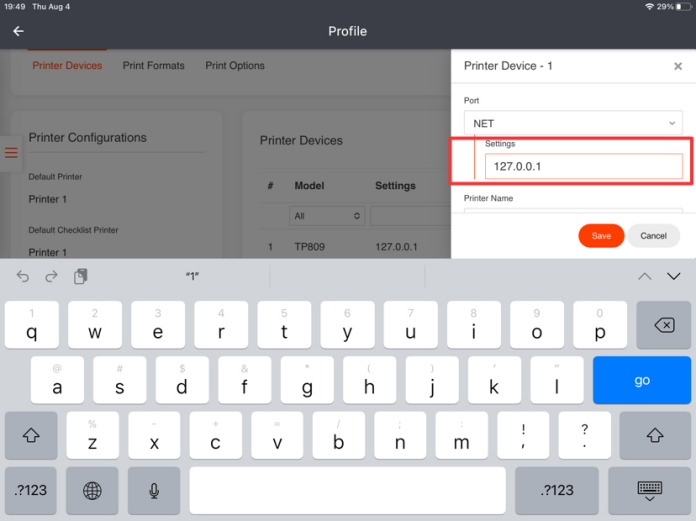This screenshot has width=696, height=521.
Task: Tap the back arrow in the Profile header
Action: (x=18, y=31)
